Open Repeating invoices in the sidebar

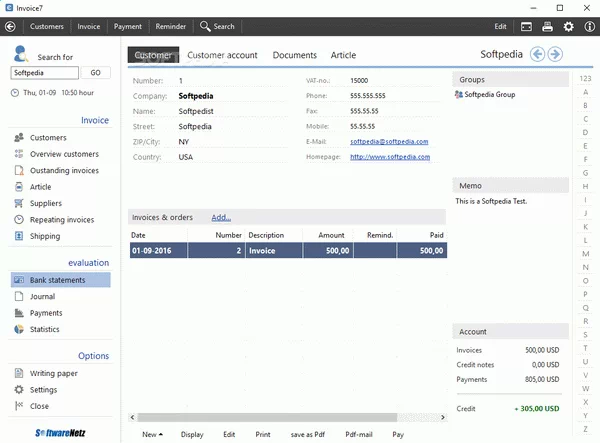coord(61,220)
